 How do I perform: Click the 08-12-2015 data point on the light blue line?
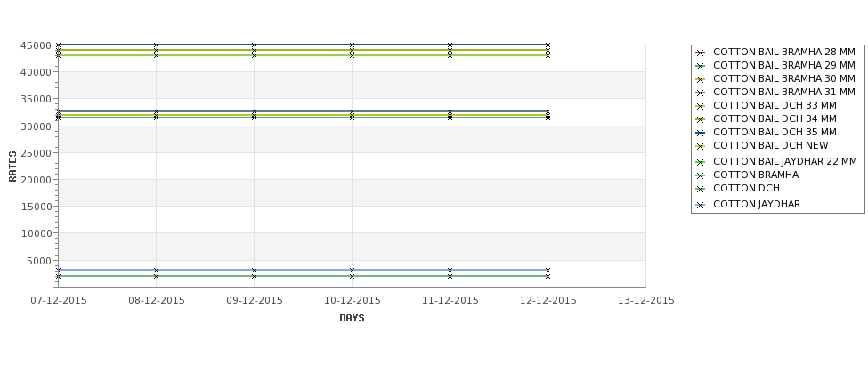click(x=156, y=270)
